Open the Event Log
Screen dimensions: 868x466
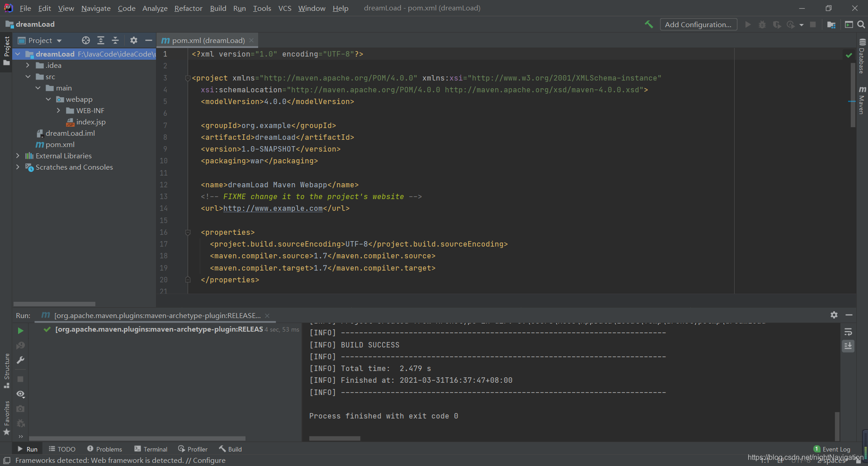[x=832, y=449]
